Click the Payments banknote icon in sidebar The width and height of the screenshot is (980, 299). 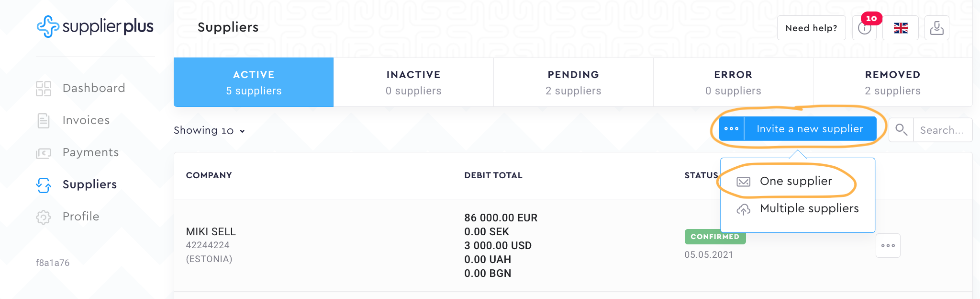click(x=44, y=153)
